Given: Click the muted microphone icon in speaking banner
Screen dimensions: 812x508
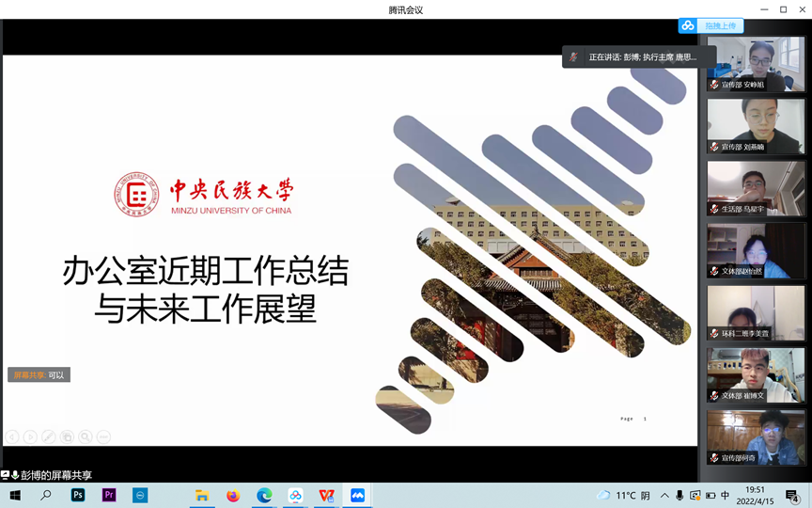Looking at the screenshot, I should coord(573,57).
